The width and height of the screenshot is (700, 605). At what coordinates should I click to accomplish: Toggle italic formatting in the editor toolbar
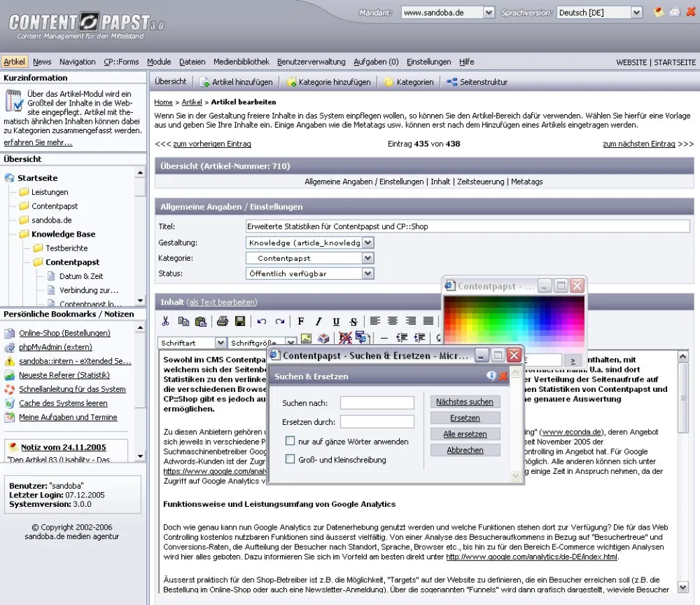coord(318,321)
